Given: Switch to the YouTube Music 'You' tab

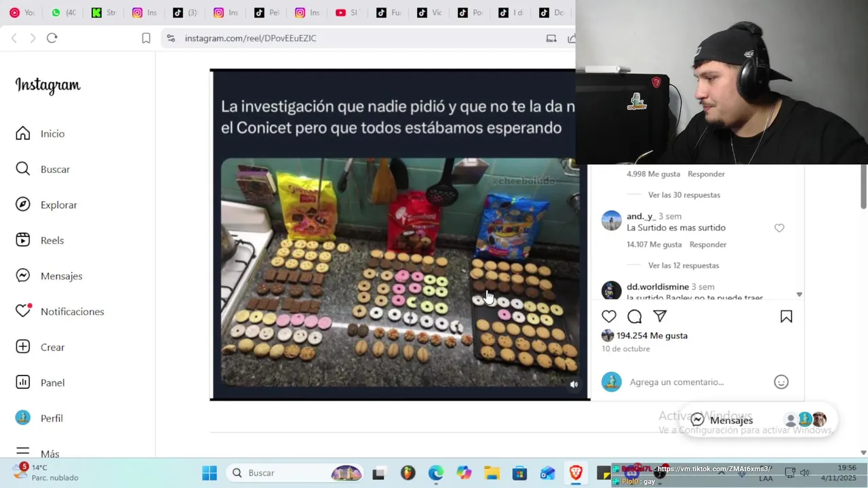Looking at the screenshot, I should coord(22,12).
